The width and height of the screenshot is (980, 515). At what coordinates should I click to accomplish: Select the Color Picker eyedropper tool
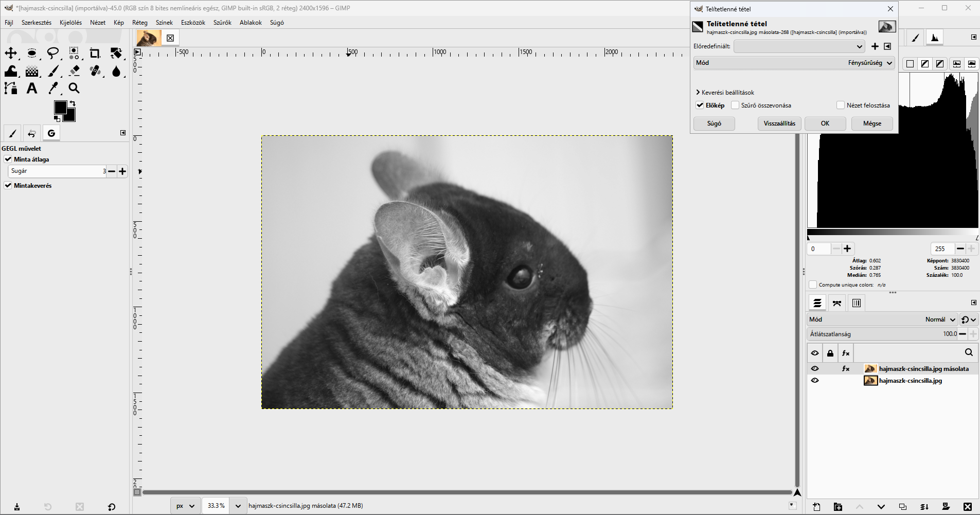tap(53, 88)
